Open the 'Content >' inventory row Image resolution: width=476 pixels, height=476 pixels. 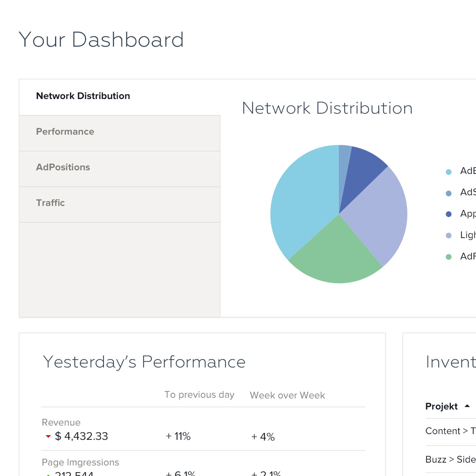451,431
